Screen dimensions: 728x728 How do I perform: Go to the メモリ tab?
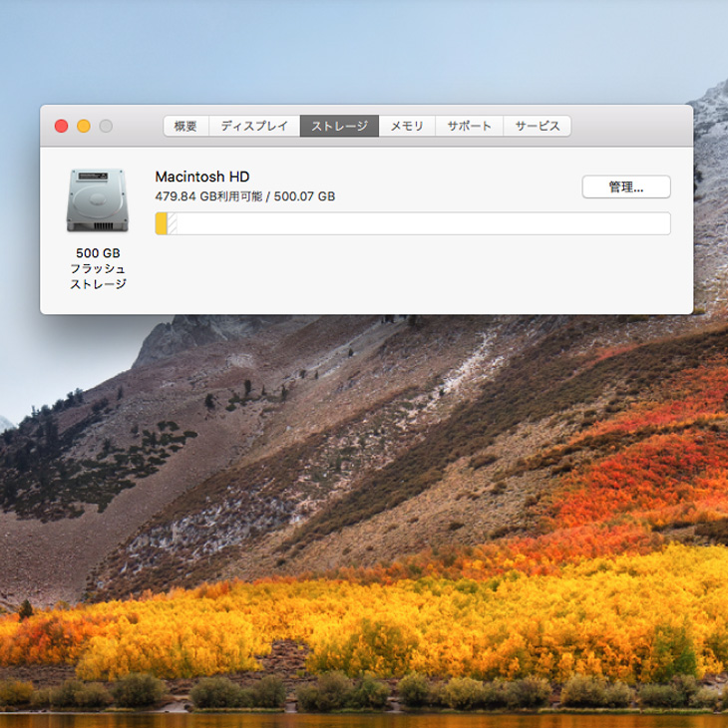click(407, 126)
